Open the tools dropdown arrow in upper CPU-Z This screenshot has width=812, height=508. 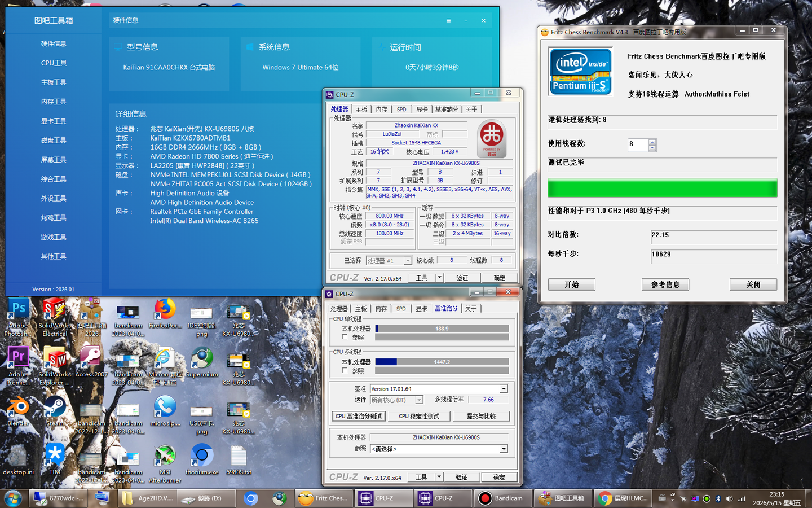[439, 278]
